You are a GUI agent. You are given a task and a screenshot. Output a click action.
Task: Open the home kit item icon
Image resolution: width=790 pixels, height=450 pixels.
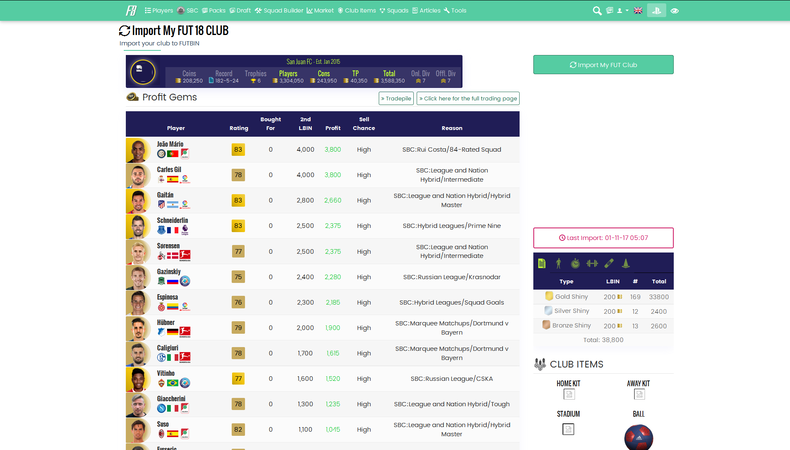tap(568, 394)
